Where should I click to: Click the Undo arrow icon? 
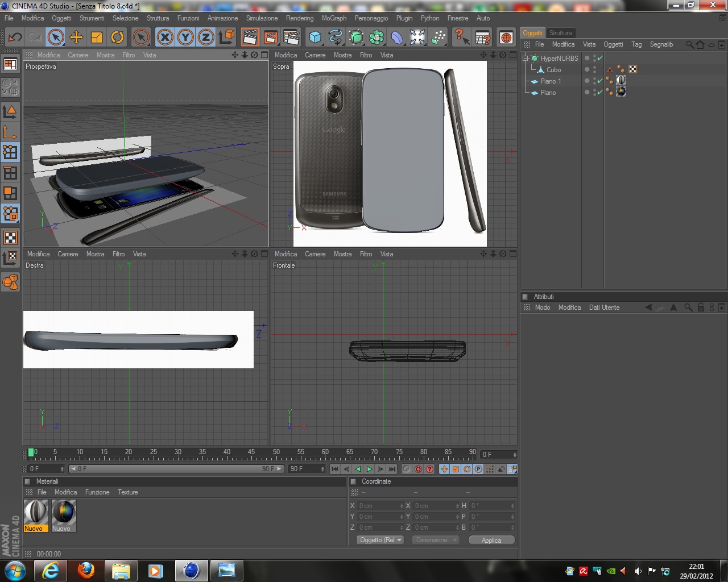[15, 38]
